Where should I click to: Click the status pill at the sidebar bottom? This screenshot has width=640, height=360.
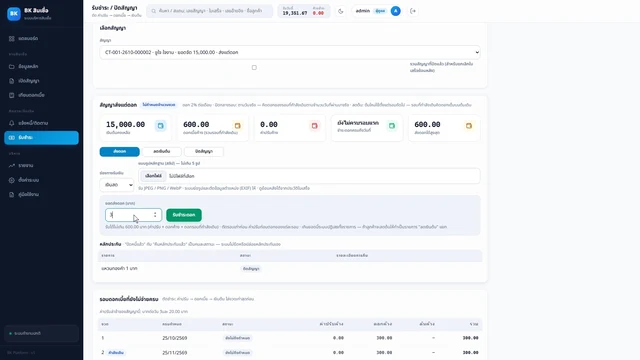pyautogui.click(x=41, y=333)
